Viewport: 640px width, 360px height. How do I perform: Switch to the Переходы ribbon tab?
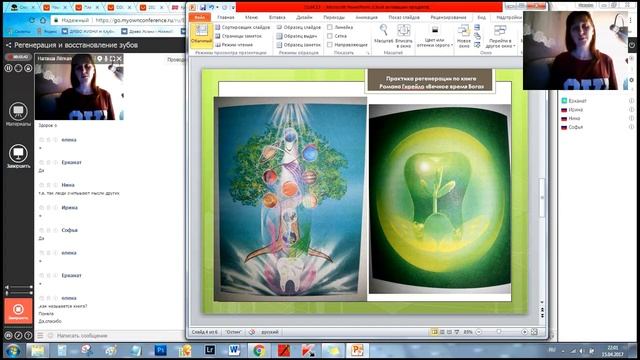tap(334, 18)
